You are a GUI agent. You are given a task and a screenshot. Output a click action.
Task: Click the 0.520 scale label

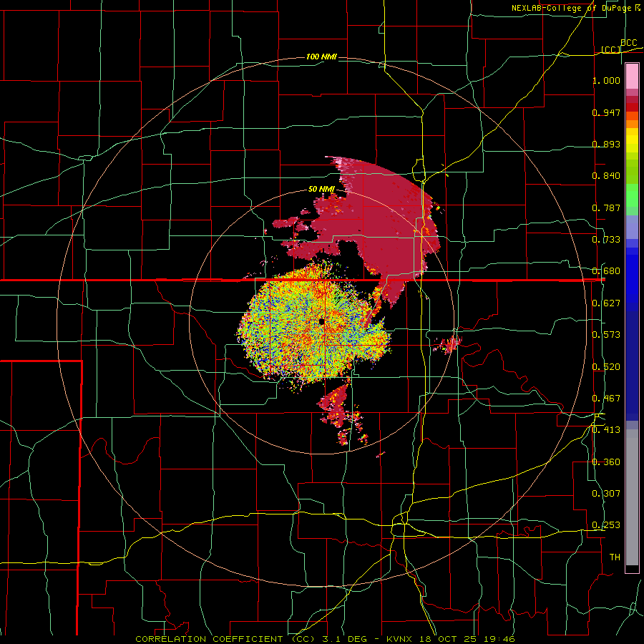(606, 367)
